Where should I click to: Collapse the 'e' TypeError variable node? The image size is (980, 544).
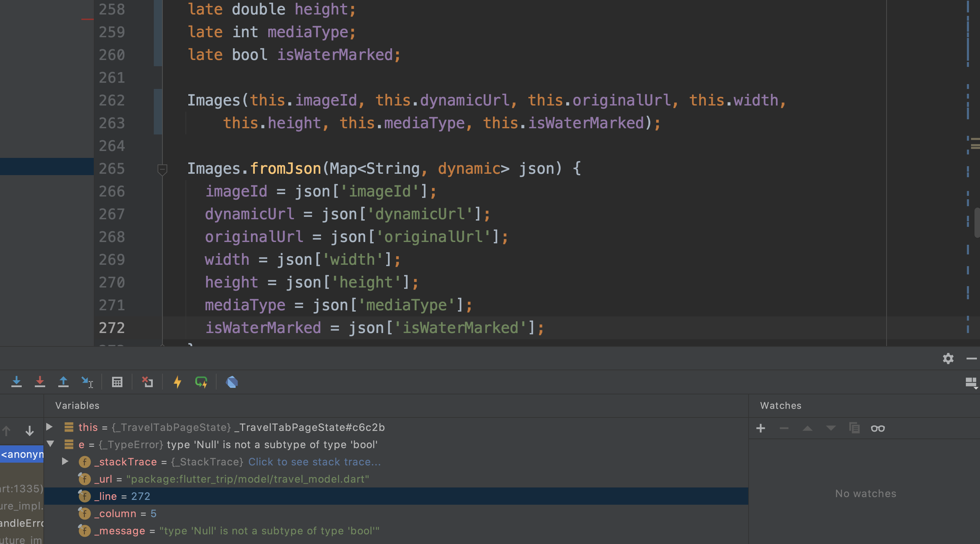click(50, 444)
